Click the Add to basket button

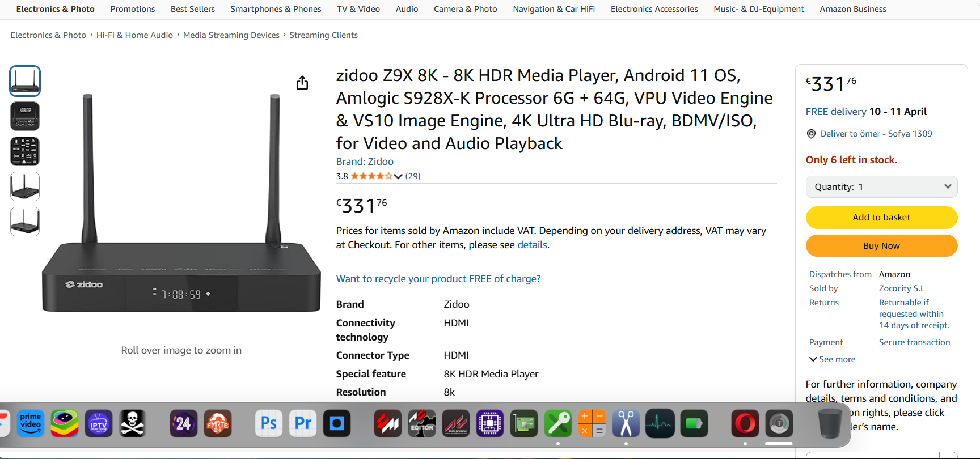tap(881, 218)
